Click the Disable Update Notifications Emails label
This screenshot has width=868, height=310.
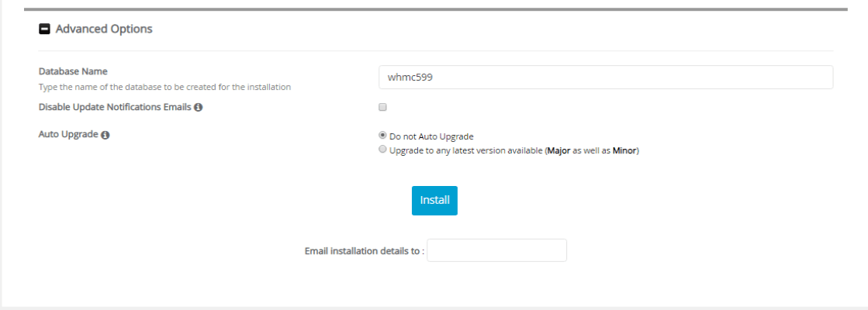115,107
